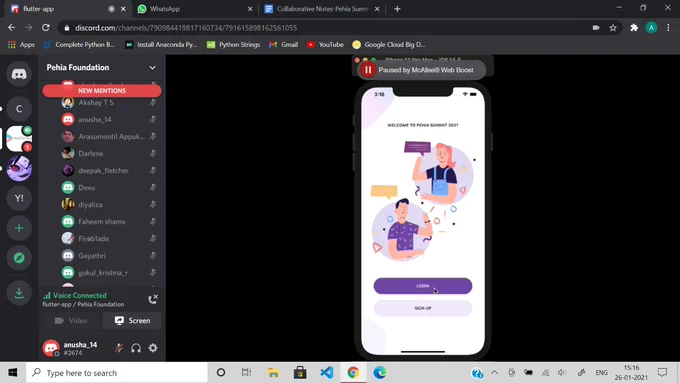The width and height of the screenshot is (680, 383).
Task: Select user Devu
Action: [87, 187]
